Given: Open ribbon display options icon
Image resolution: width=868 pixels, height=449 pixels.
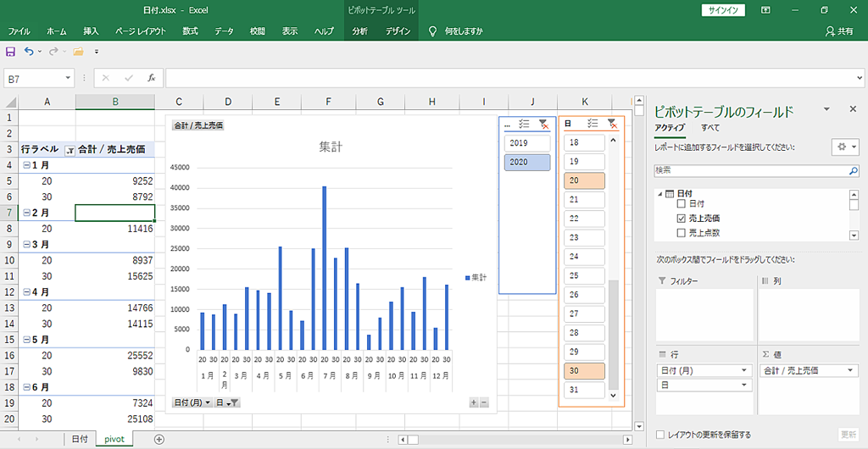Looking at the screenshot, I should [765, 10].
